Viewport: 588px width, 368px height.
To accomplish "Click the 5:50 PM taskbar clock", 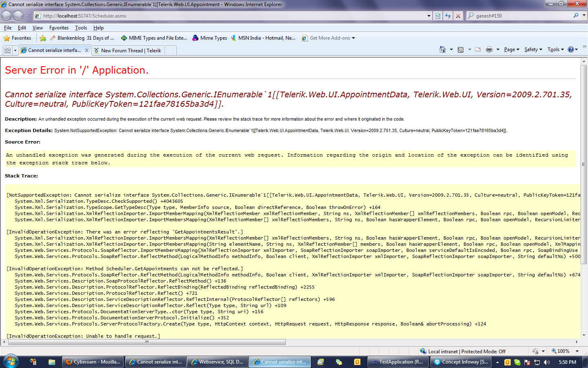I will coord(567,362).
